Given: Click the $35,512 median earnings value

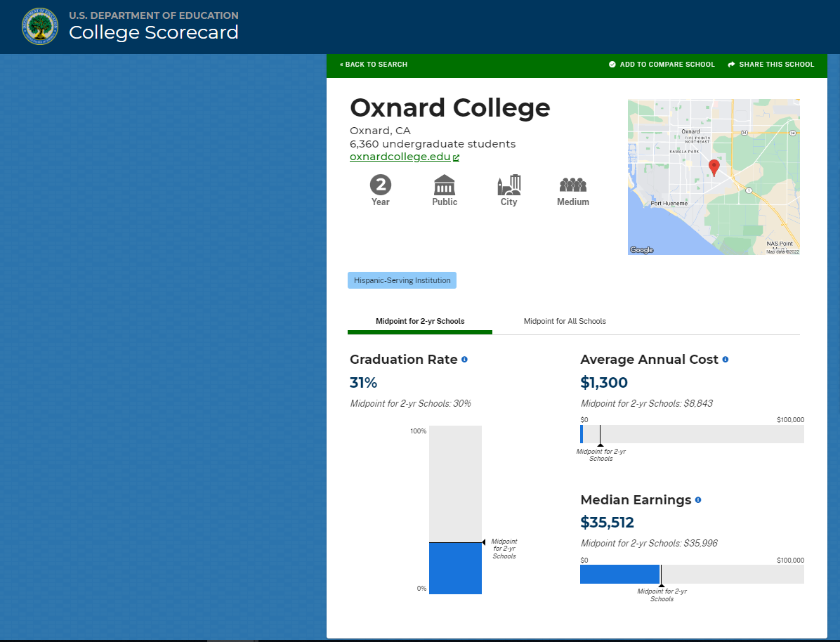Looking at the screenshot, I should coord(607,523).
